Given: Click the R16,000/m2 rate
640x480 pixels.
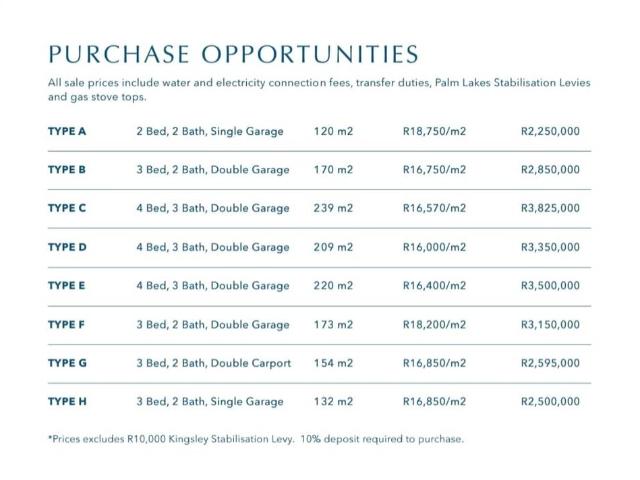Looking at the screenshot, I should pos(434,247).
